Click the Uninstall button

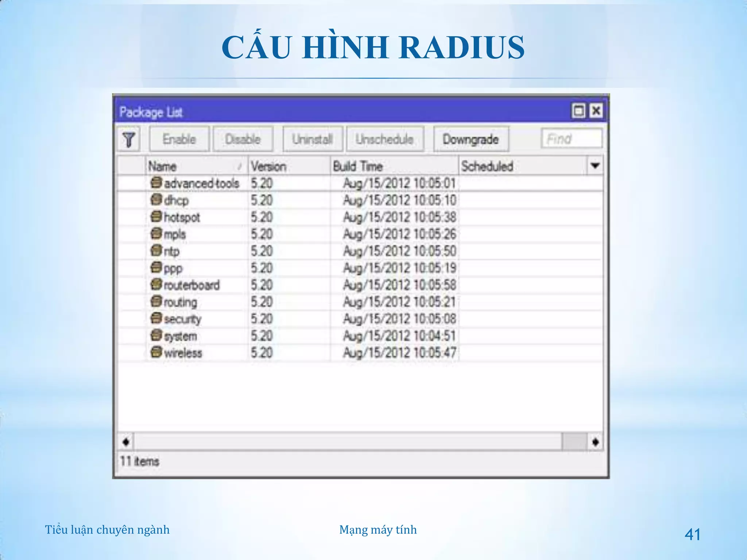(313, 139)
